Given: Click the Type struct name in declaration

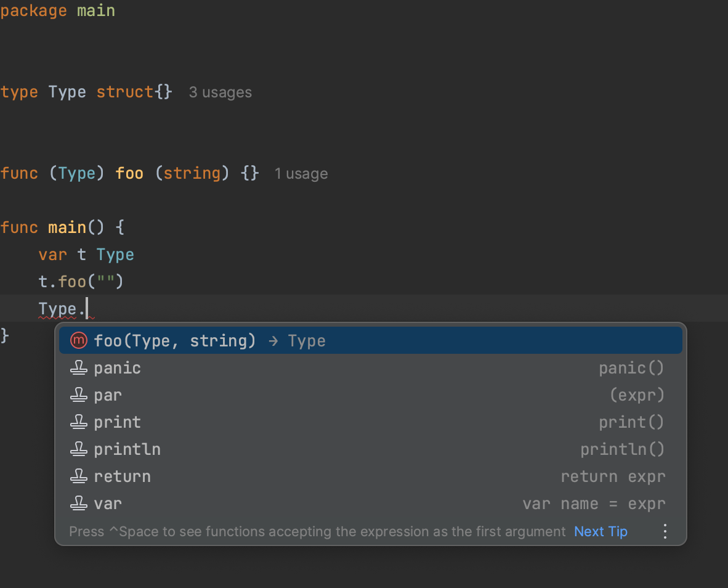Looking at the screenshot, I should [x=67, y=92].
